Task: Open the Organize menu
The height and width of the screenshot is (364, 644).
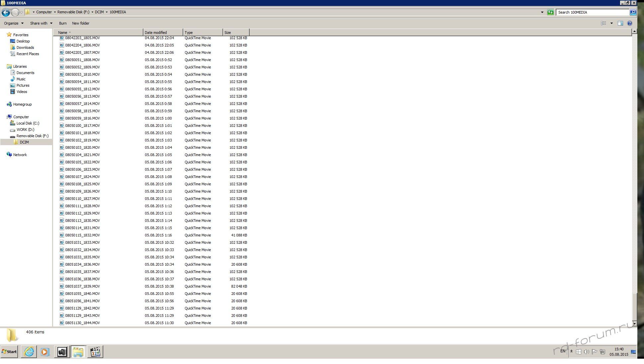Action: (14, 23)
